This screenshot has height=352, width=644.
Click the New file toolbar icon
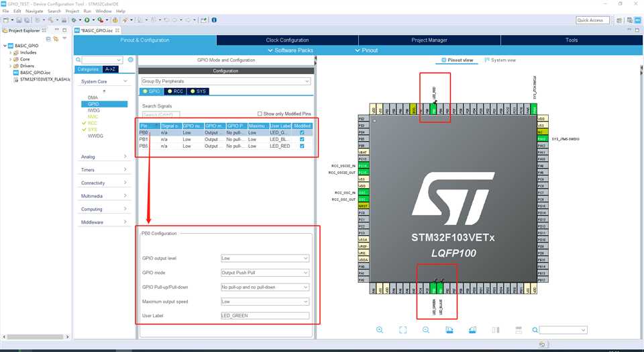pyautogui.click(x=6, y=19)
